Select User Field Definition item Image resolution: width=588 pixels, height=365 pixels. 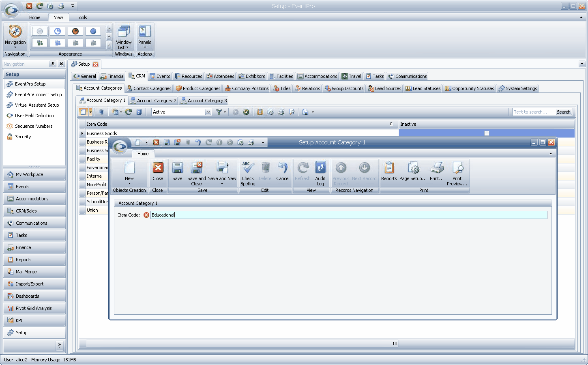tap(34, 116)
